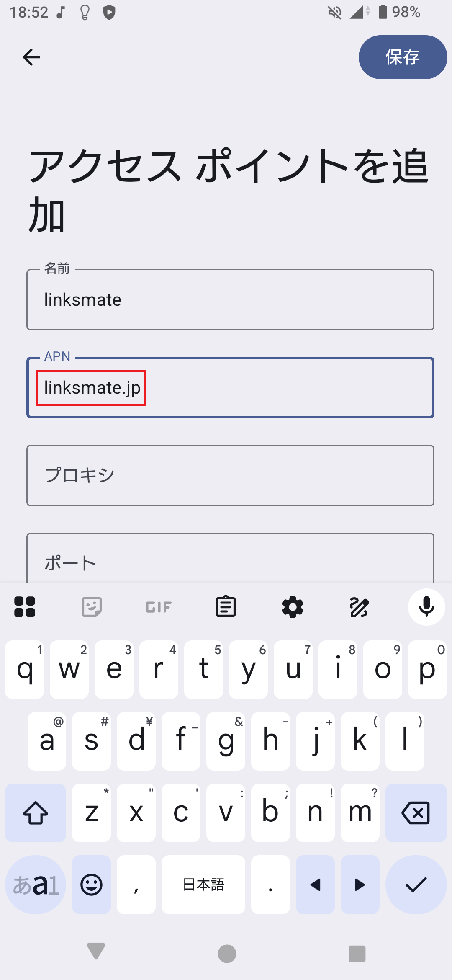Select the GIF search icon on keyboard

coord(158,606)
